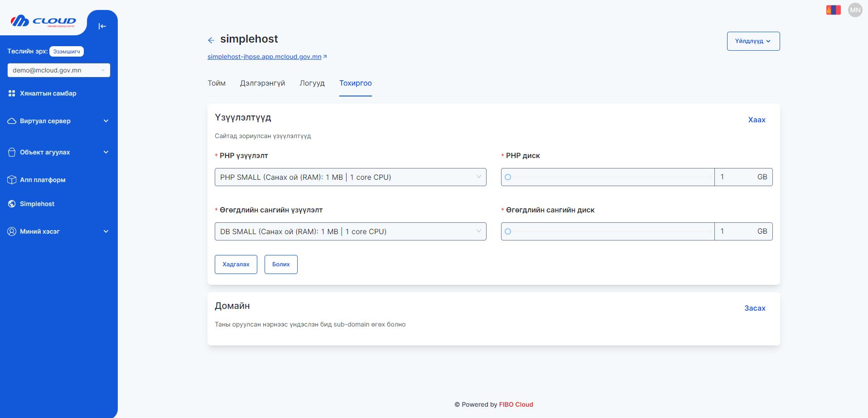Open the Хяналтын самбар dashboard icon
Image resolution: width=868 pixels, height=418 pixels.
pyautogui.click(x=12, y=93)
